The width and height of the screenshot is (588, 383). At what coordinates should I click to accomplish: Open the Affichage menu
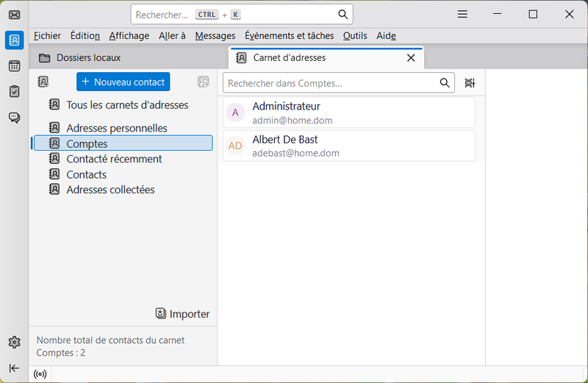(x=129, y=35)
